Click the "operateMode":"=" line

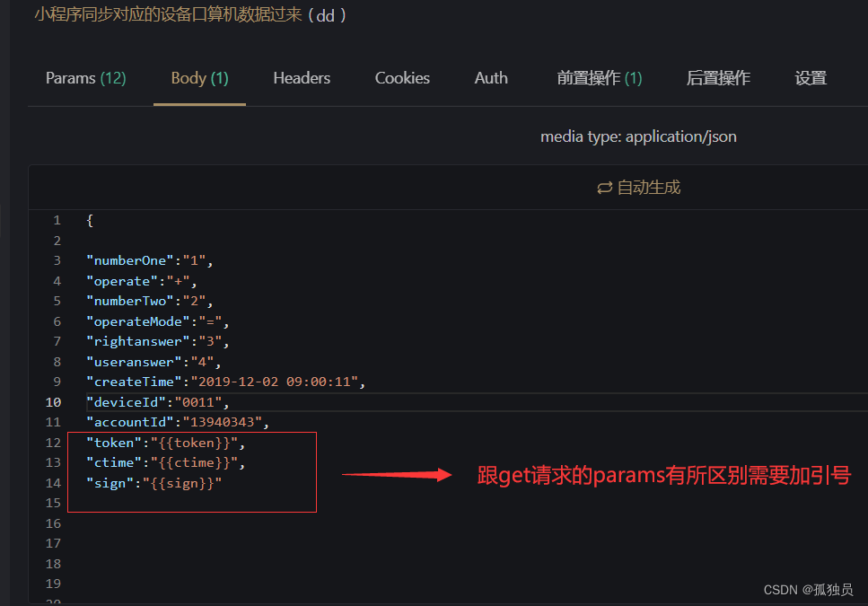[157, 321]
